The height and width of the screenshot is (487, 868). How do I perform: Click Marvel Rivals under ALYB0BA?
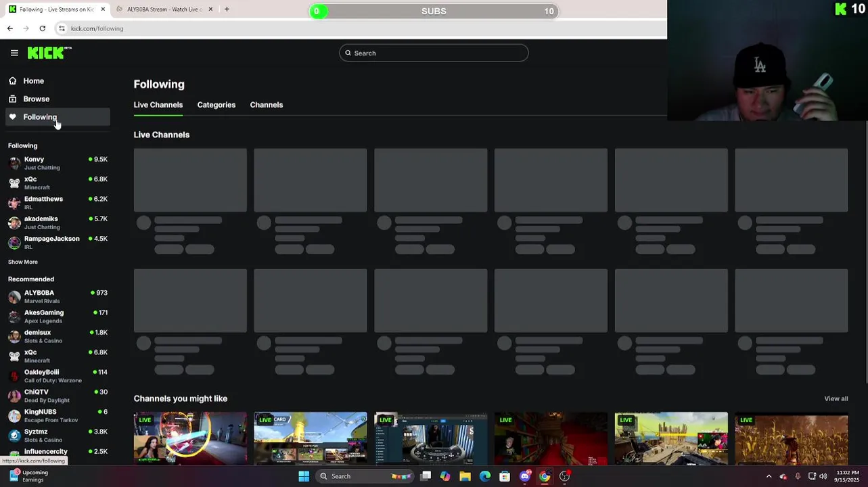click(42, 301)
